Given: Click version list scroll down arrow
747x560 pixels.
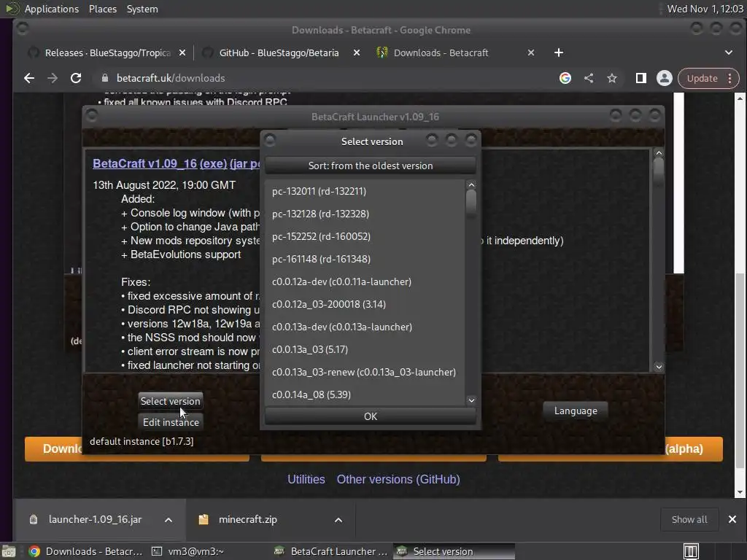Looking at the screenshot, I should point(471,400).
